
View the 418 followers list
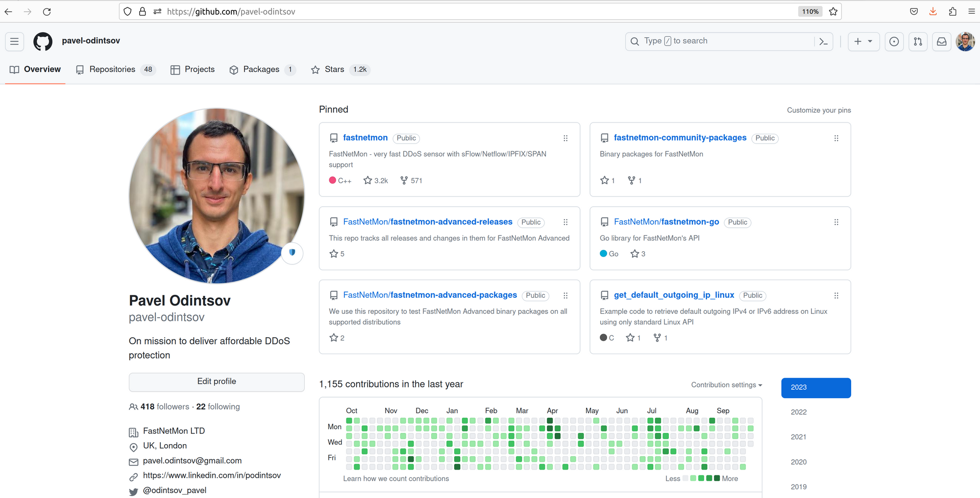[159, 407]
